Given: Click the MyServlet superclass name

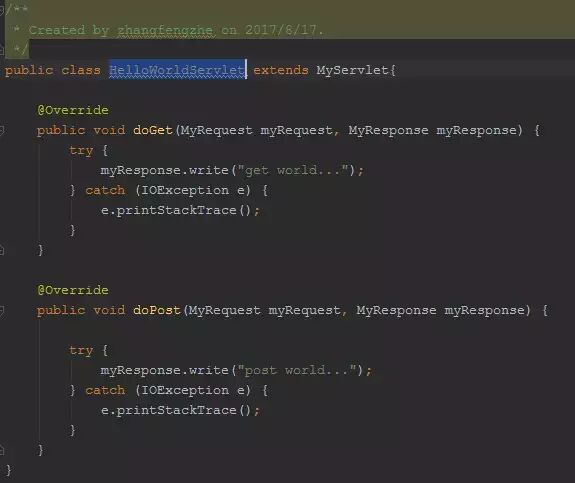Looking at the screenshot, I should [x=352, y=70].
